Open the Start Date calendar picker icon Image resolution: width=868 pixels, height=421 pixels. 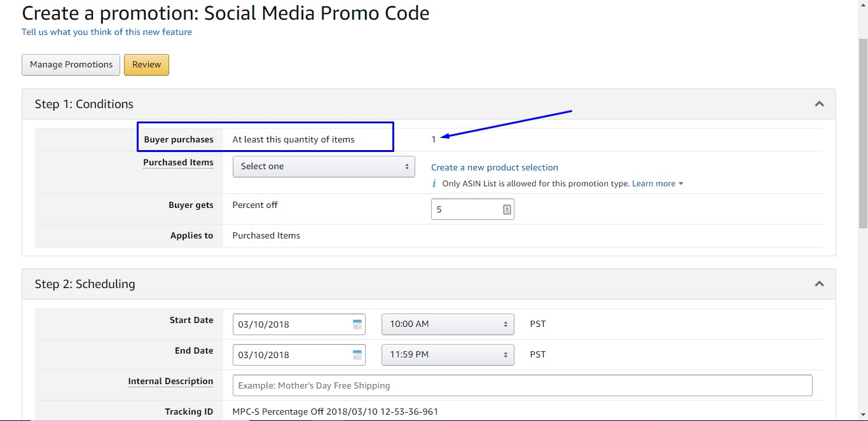(x=357, y=324)
